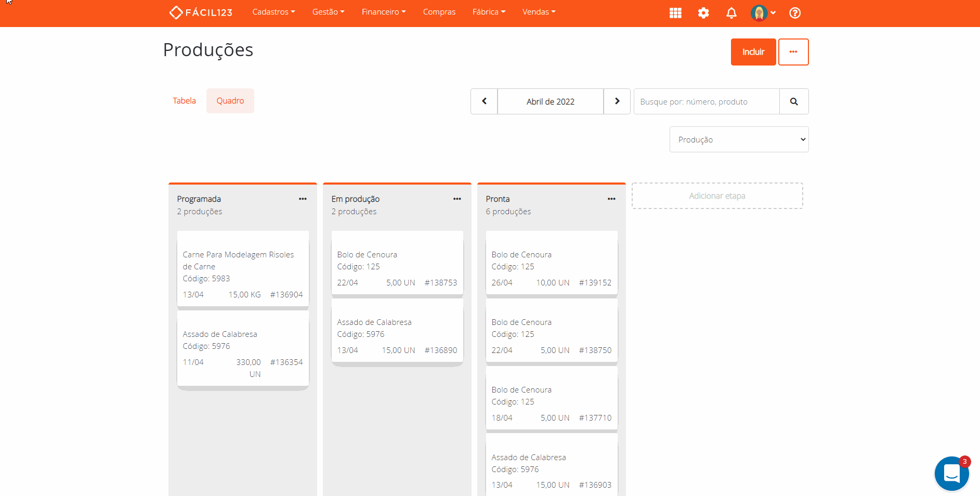Open the Produção select dropdown
Viewport: 980px width, 496px height.
click(x=738, y=139)
